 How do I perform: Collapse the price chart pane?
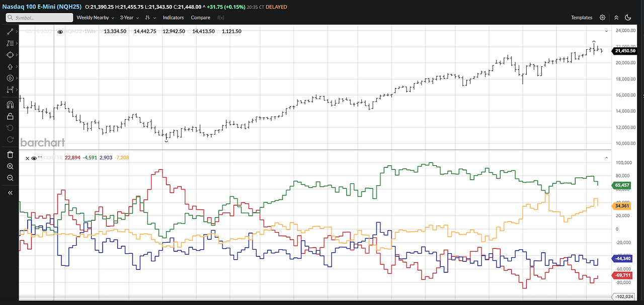click(x=606, y=31)
